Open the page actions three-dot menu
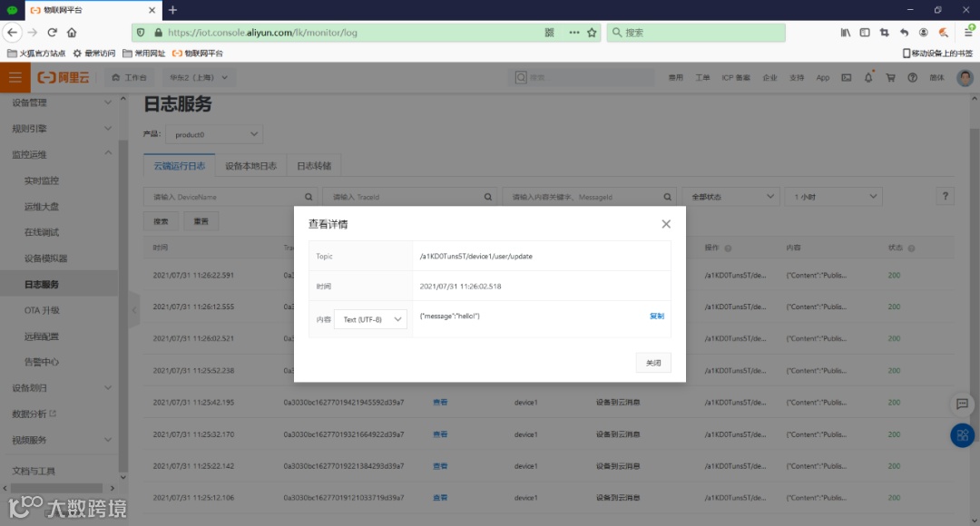 [x=573, y=33]
